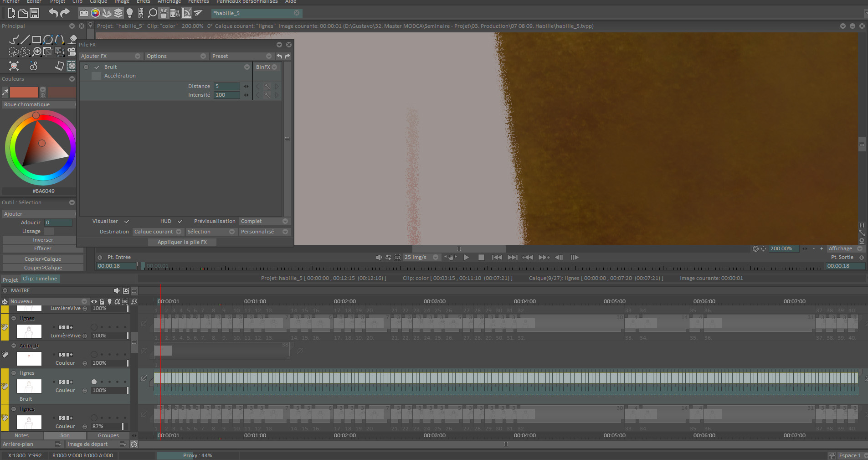
Task: Click the paper plane share icon
Action: (198, 13)
